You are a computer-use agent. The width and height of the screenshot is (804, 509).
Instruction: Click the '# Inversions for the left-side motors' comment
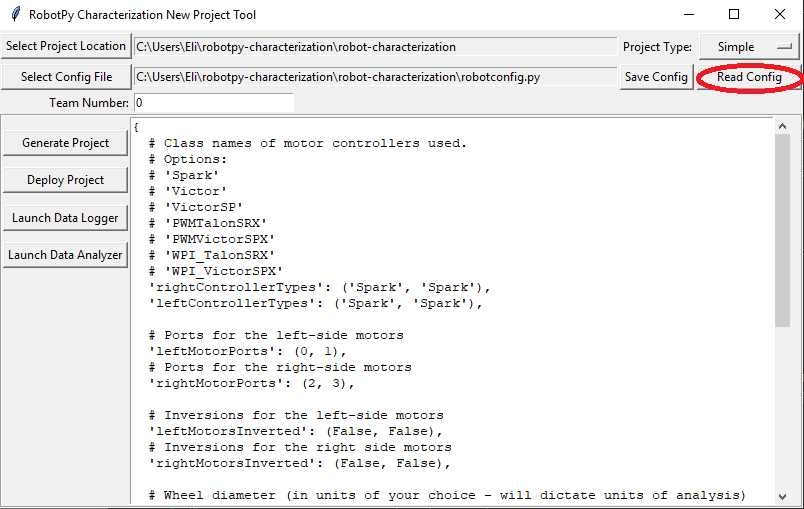pyautogui.click(x=296, y=415)
